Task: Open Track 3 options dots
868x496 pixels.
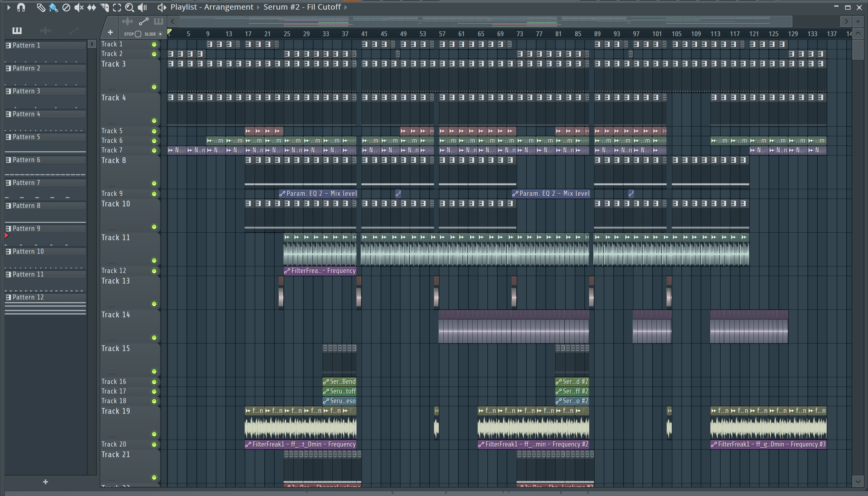Action: (112, 89)
